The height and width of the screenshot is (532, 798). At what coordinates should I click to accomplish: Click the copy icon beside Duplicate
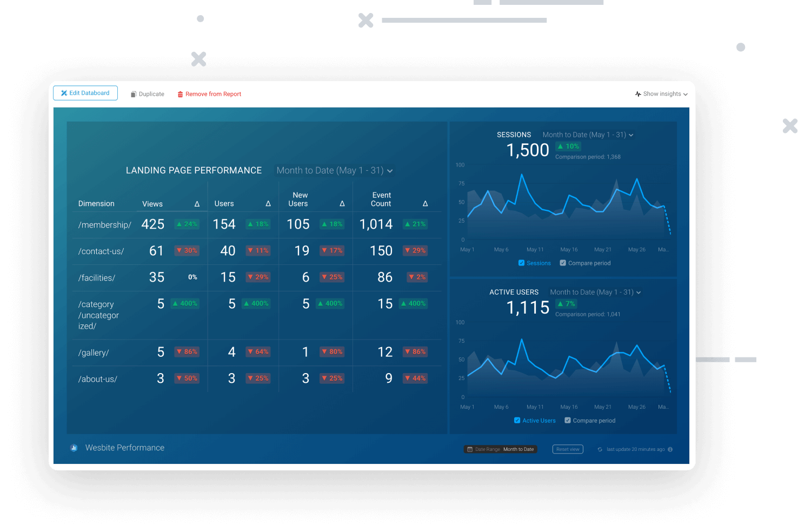pyautogui.click(x=132, y=94)
